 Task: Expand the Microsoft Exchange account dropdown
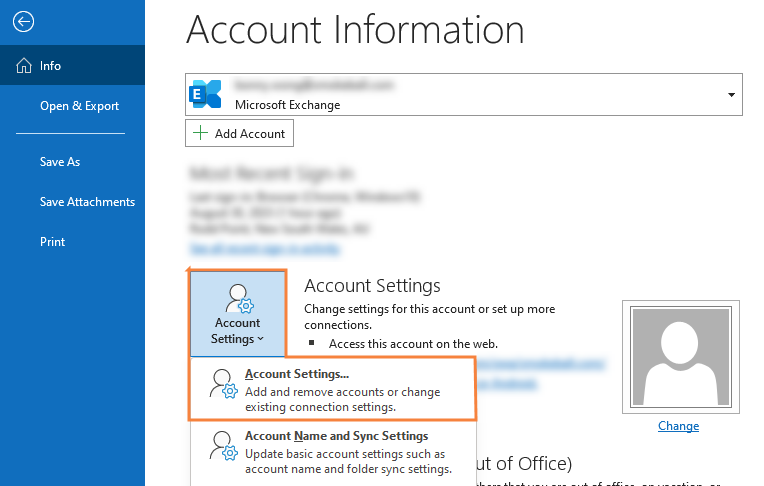coord(731,95)
